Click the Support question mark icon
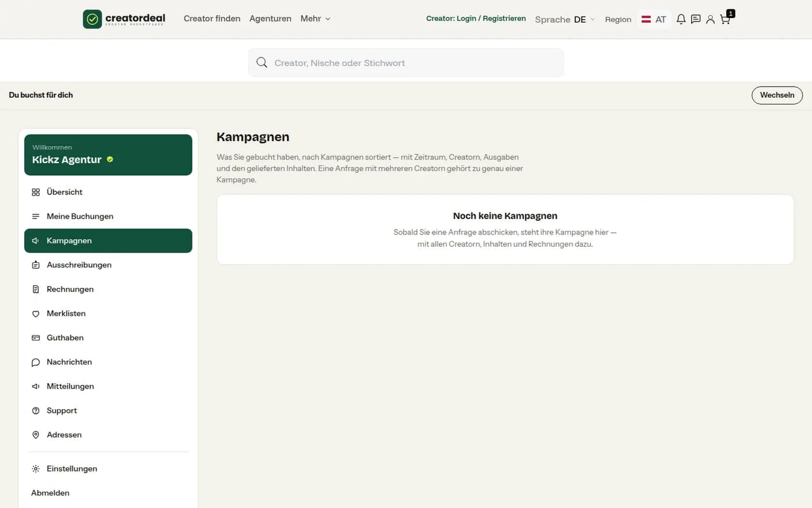The height and width of the screenshot is (508, 812). 35,410
